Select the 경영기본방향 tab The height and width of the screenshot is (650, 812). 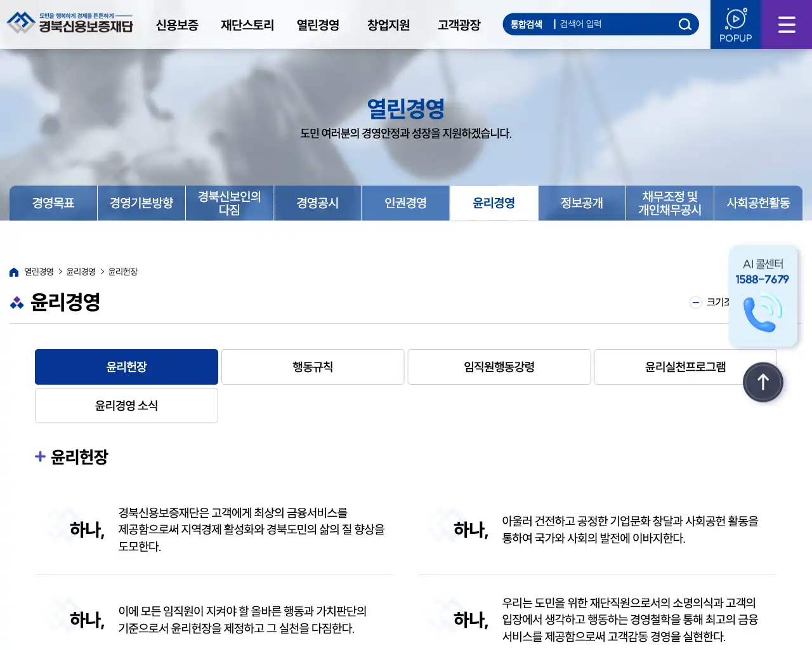pos(141,203)
